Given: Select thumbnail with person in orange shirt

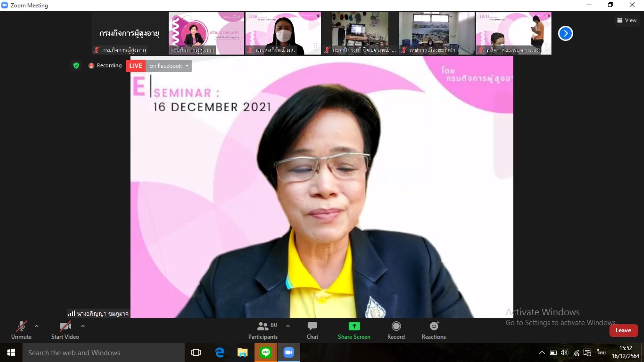Looking at the screenshot, I should [514, 33].
